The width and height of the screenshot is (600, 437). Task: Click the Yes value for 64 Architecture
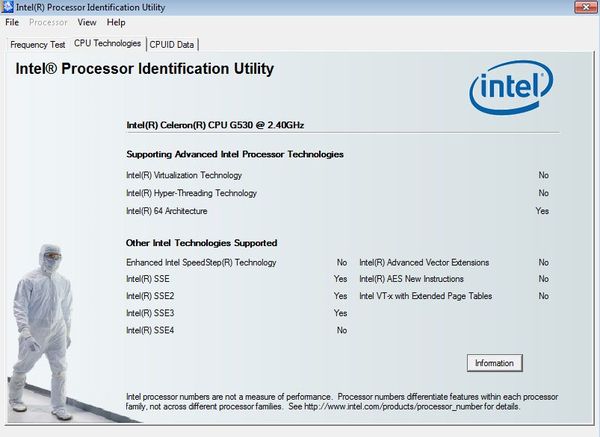pyautogui.click(x=542, y=211)
